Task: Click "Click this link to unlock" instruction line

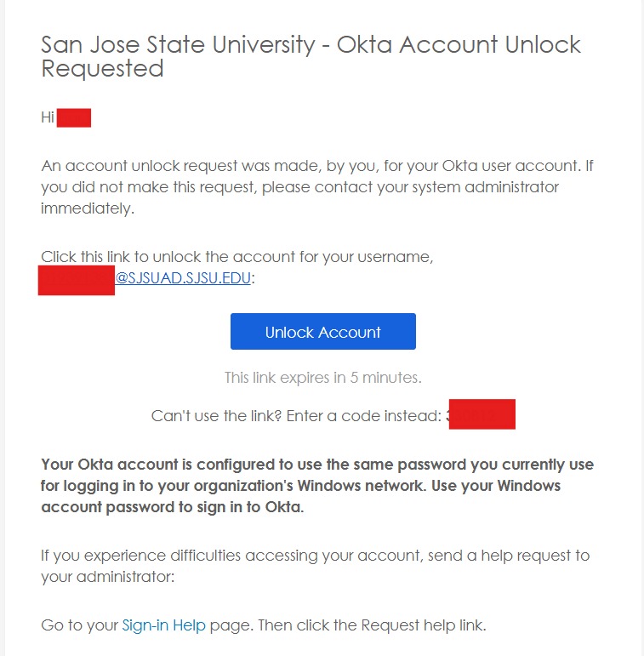Action: (237, 256)
